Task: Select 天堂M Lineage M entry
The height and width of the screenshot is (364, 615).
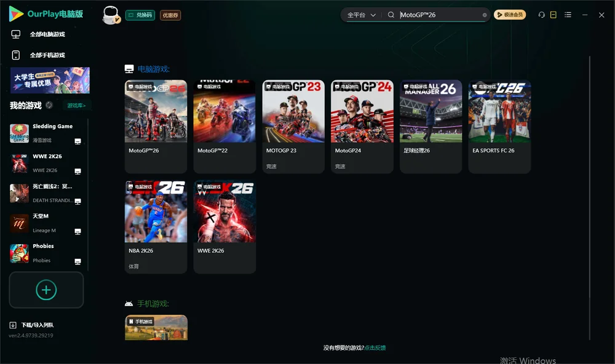Action: point(46,223)
